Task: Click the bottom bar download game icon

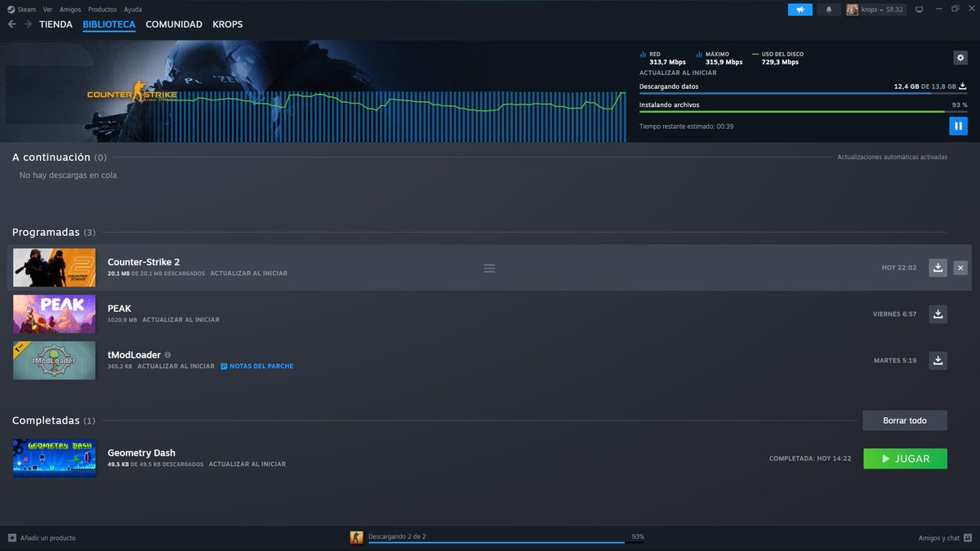Action: 357,538
